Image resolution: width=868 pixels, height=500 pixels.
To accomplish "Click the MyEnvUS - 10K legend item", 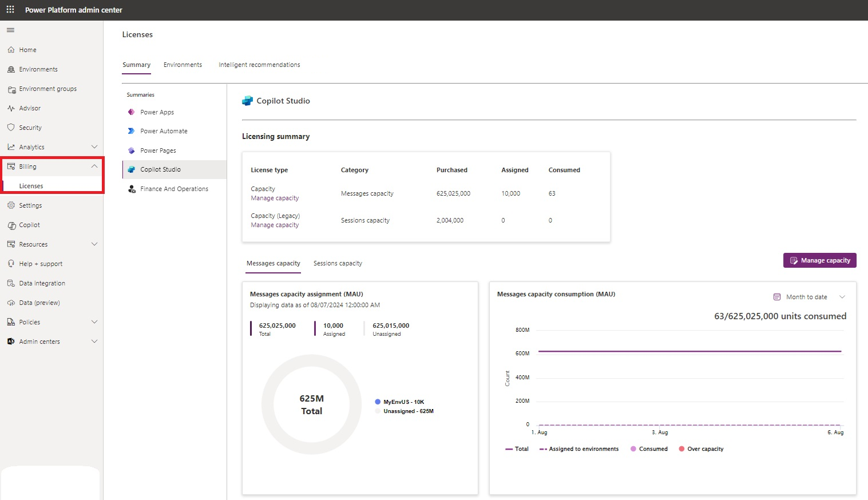I will coord(399,402).
